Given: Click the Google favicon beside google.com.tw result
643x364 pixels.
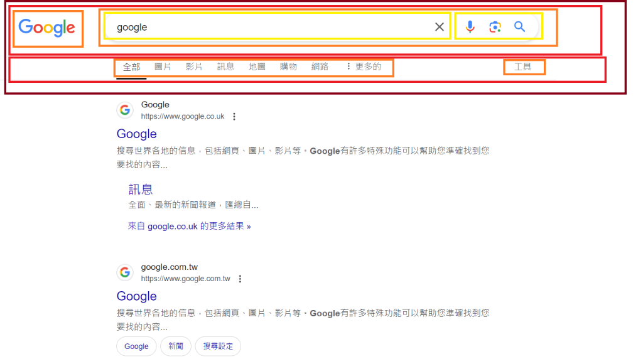Looking at the screenshot, I should tap(125, 272).
